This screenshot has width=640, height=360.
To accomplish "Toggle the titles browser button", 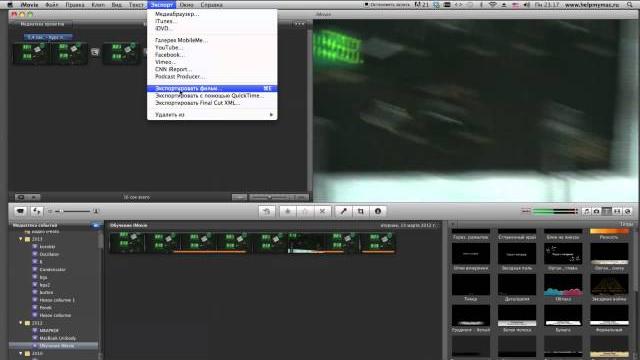I will [607, 211].
